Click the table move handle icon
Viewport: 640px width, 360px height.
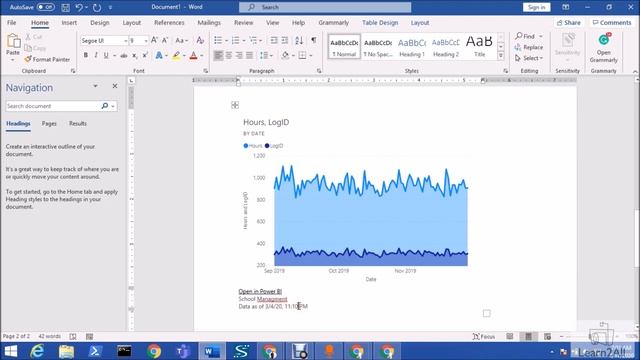pos(235,105)
